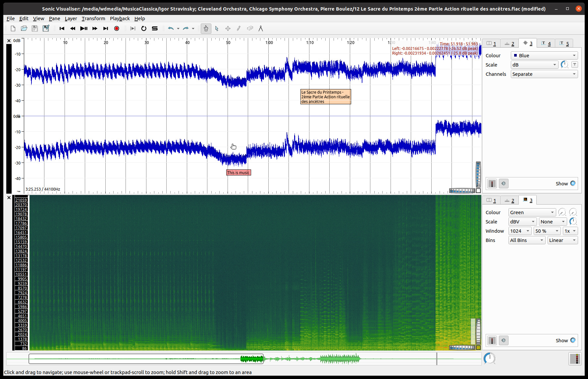This screenshot has height=379, width=588.
Task: Close the waveform pane with its X
Action: pos(9,41)
